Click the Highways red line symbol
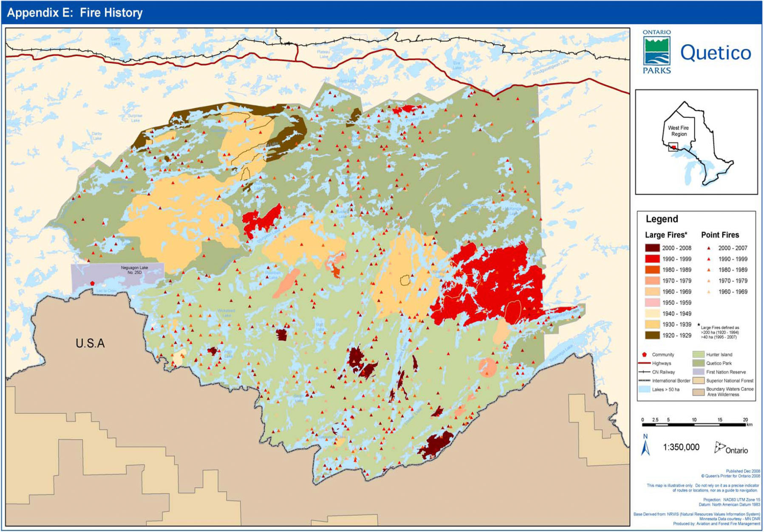This screenshot has width=764, height=532. coord(645,362)
